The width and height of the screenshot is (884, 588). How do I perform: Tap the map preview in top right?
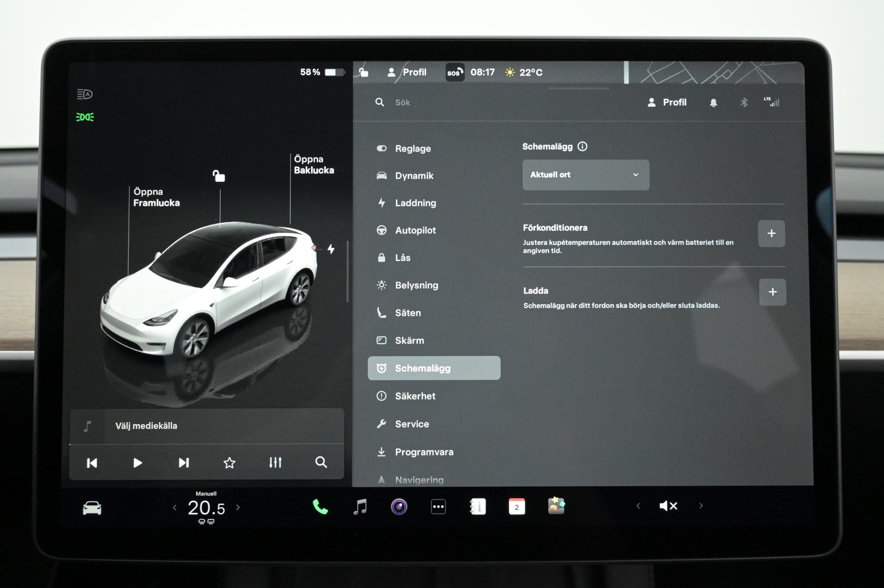(x=715, y=72)
